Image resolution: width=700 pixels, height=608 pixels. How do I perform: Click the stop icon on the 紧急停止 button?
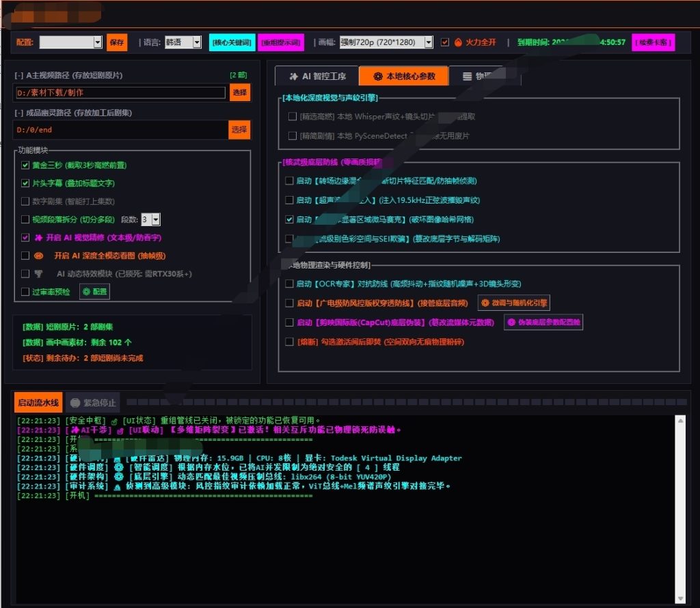tap(75, 403)
